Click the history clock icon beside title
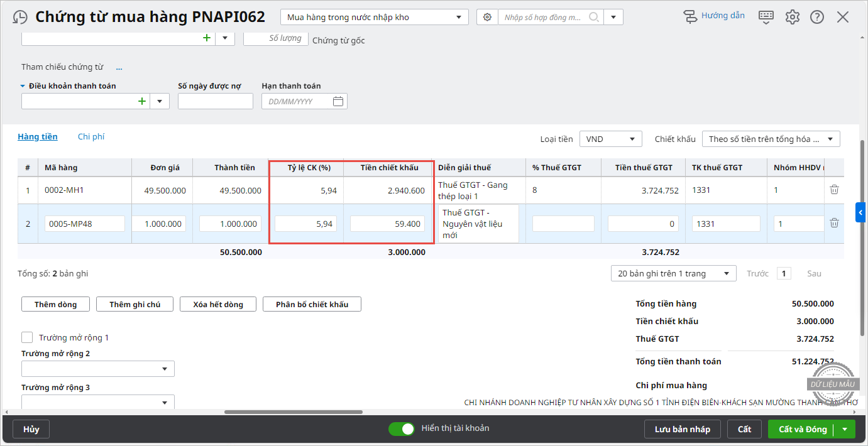Image resolution: width=868 pixels, height=446 pixels. [x=20, y=17]
